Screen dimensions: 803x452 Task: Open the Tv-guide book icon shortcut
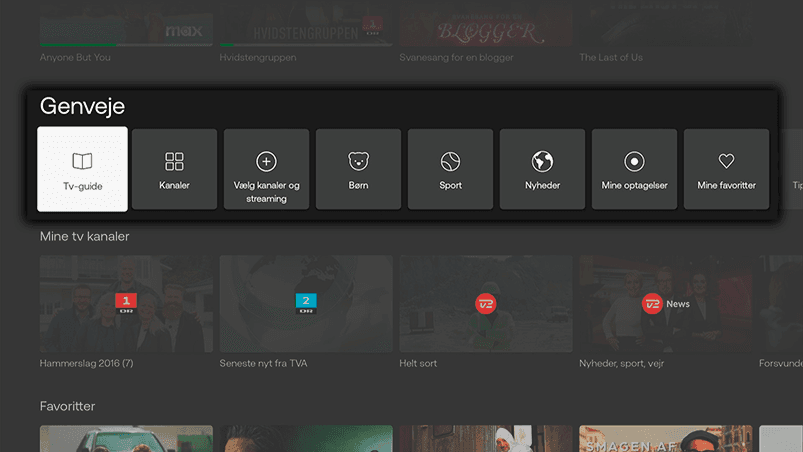[82, 161]
